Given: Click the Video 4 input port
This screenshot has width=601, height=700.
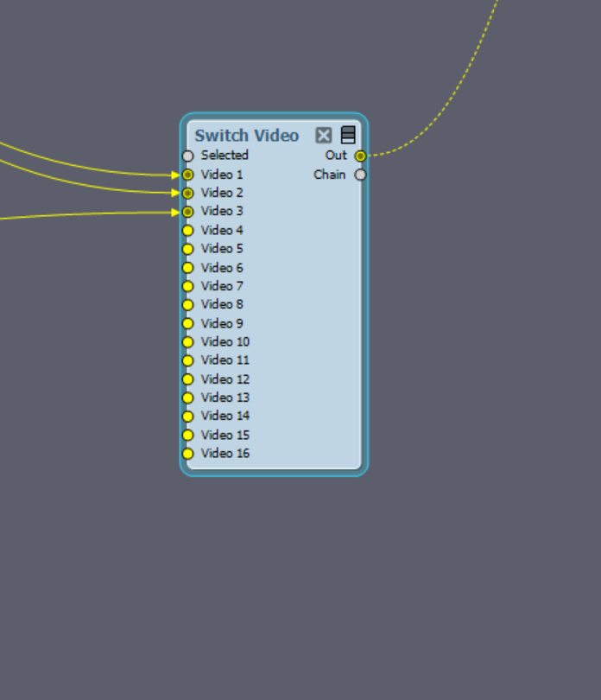Looking at the screenshot, I should (188, 231).
